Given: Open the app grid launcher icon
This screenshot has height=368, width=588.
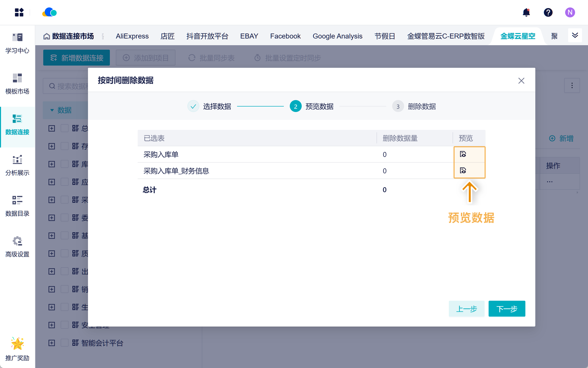Looking at the screenshot, I should tap(19, 12).
